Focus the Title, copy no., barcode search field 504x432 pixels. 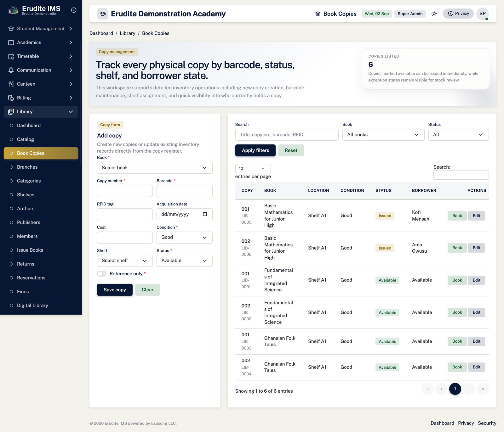(287, 135)
